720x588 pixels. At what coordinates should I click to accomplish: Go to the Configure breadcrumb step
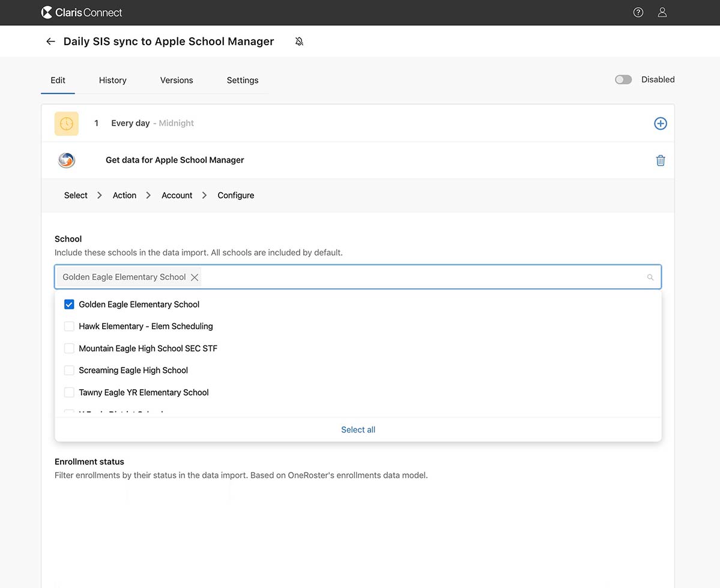pos(235,195)
